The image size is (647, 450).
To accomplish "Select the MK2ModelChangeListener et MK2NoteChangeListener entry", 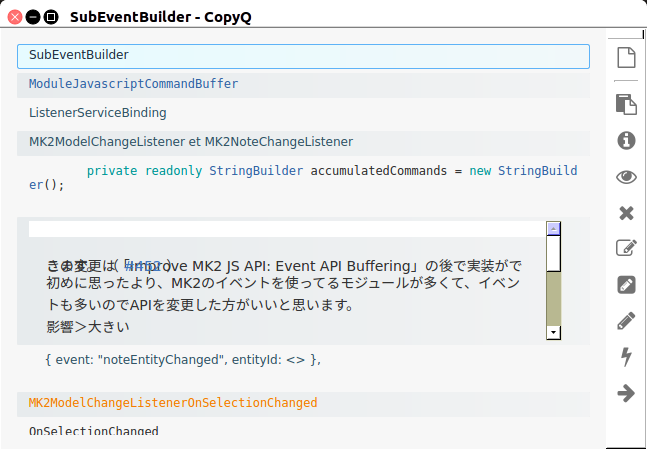I will (x=303, y=142).
